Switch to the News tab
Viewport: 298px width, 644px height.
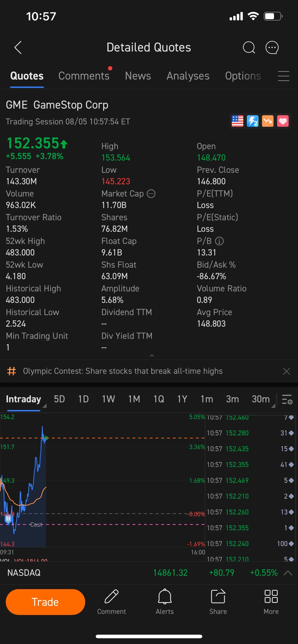tap(138, 76)
